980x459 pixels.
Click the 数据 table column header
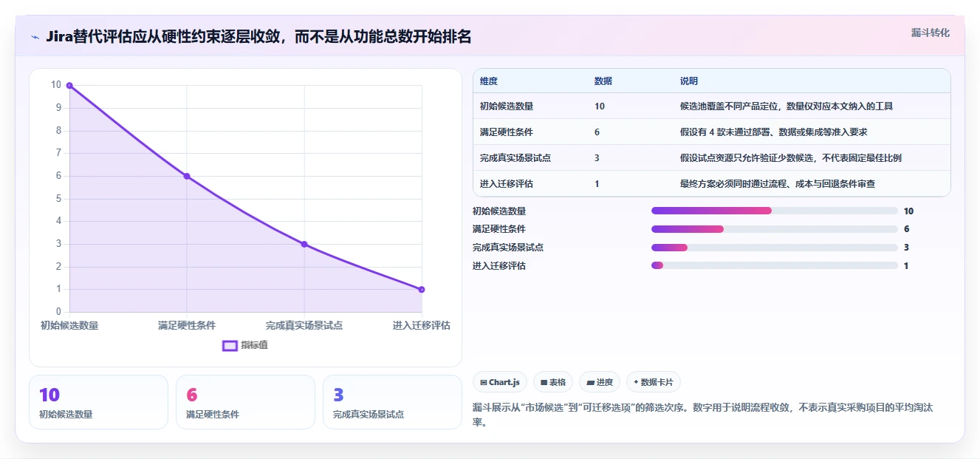click(x=603, y=81)
